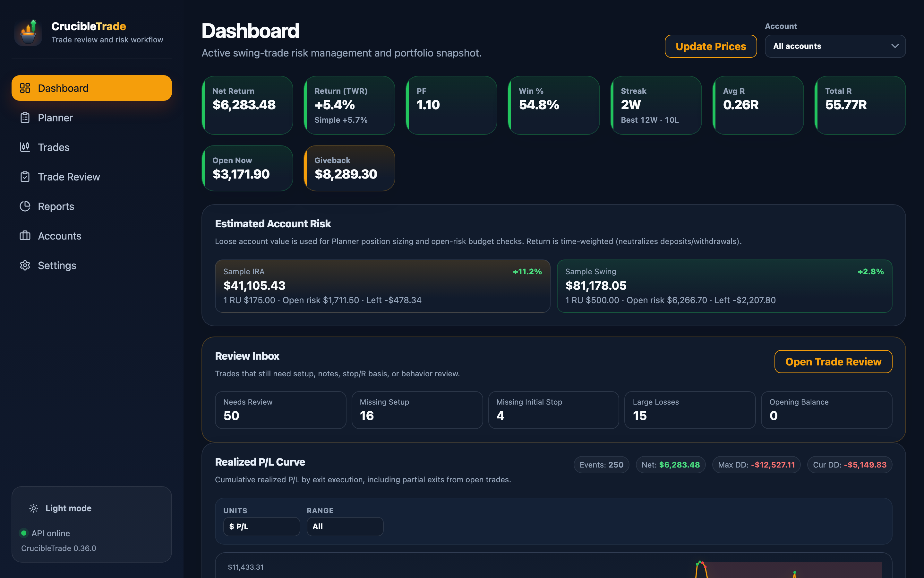
Task: Open the Large Losses 15 tile
Action: [x=689, y=410]
